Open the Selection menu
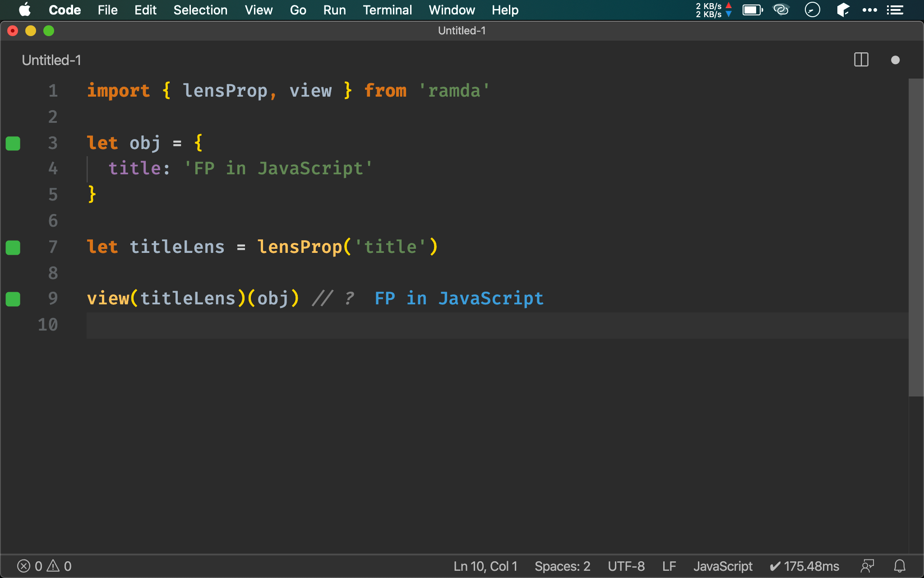This screenshot has width=924, height=578. (x=200, y=10)
